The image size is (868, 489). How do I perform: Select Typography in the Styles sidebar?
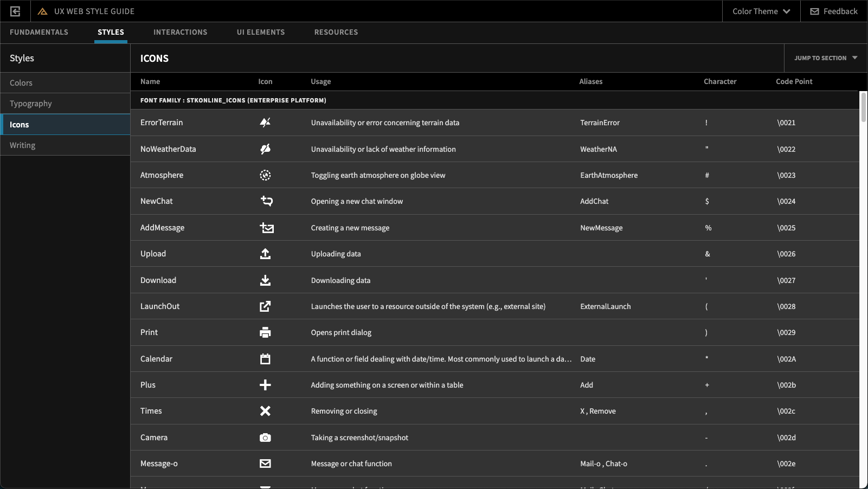point(31,104)
